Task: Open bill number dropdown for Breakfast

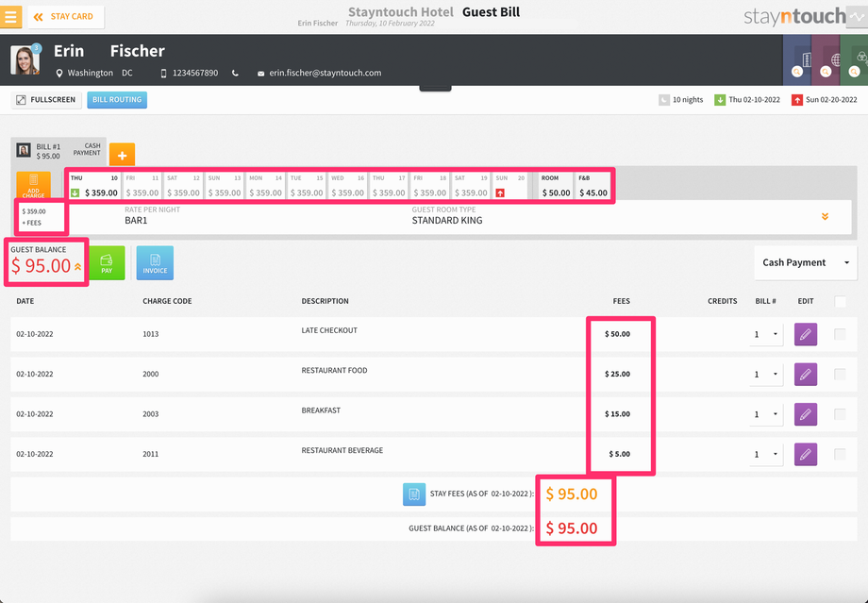Action: click(x=766, y=414)
